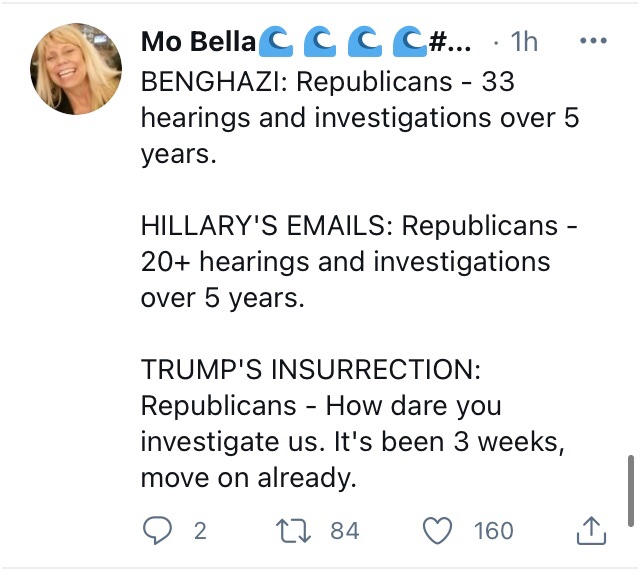Image resolution: width=640 pixels, height=583 pixels.
Task: Click the last wave emoji before the hashtag
Action: (410, 42)
